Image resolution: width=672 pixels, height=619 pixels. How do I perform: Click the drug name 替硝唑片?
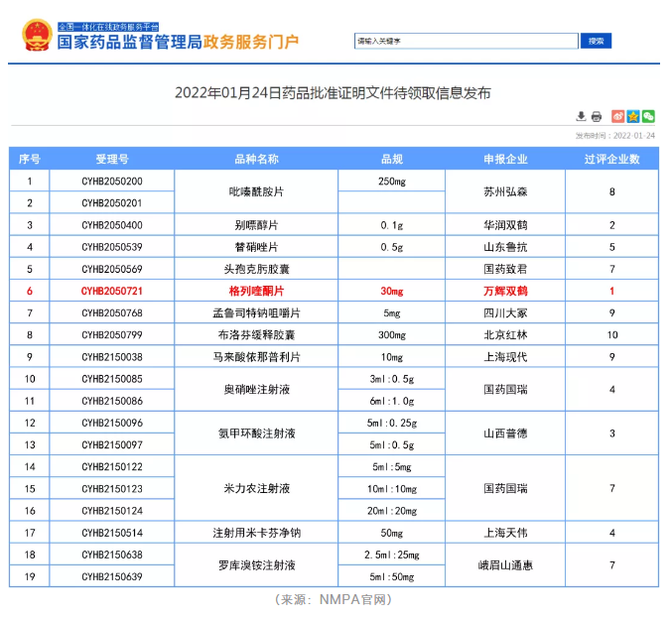pos(256,247)
